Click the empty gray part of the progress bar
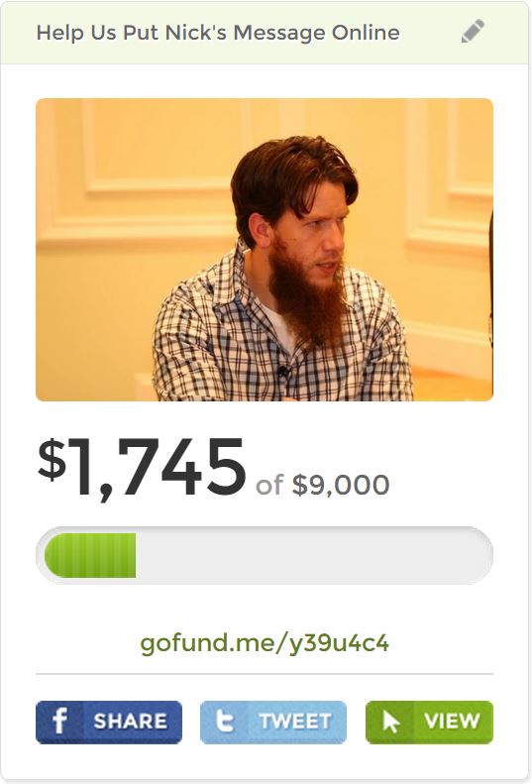532x784 pixels. coord(314,555)
